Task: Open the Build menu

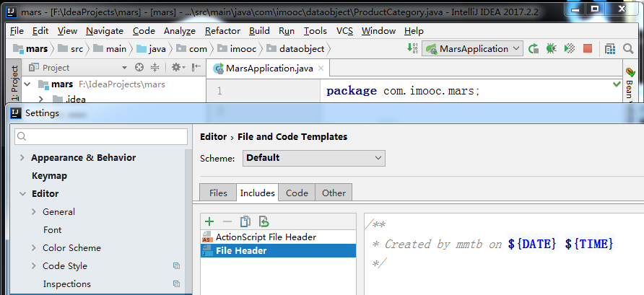Action: pos(259,31)
